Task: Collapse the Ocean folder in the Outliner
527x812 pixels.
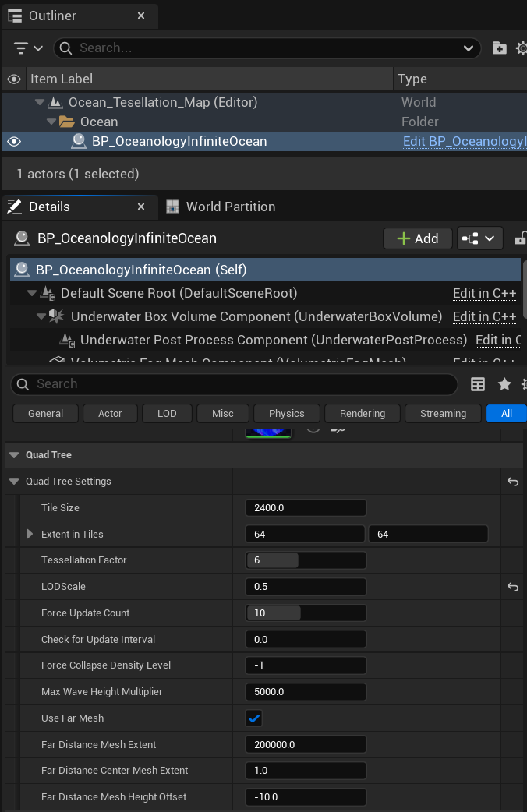Action: [51, 122]
